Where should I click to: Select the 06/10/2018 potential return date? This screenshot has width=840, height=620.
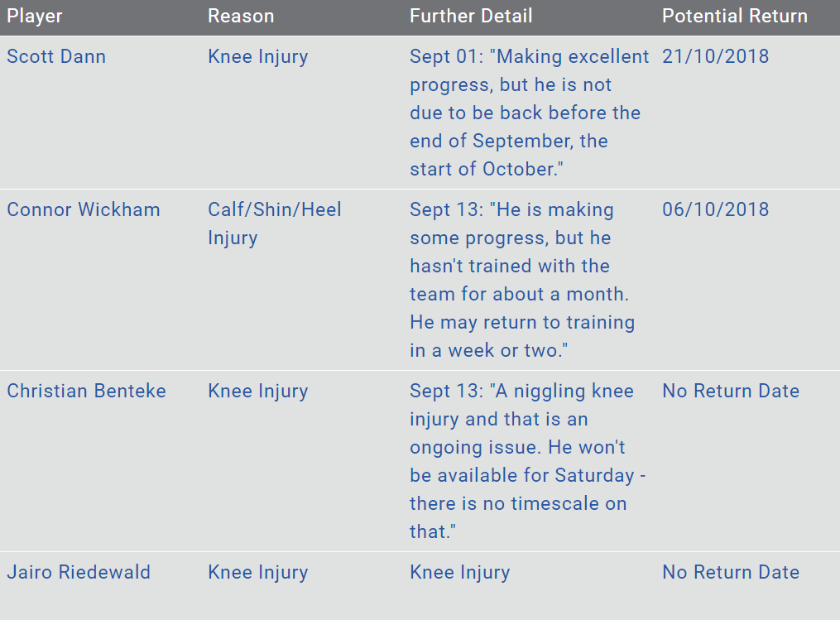[715, 209]
